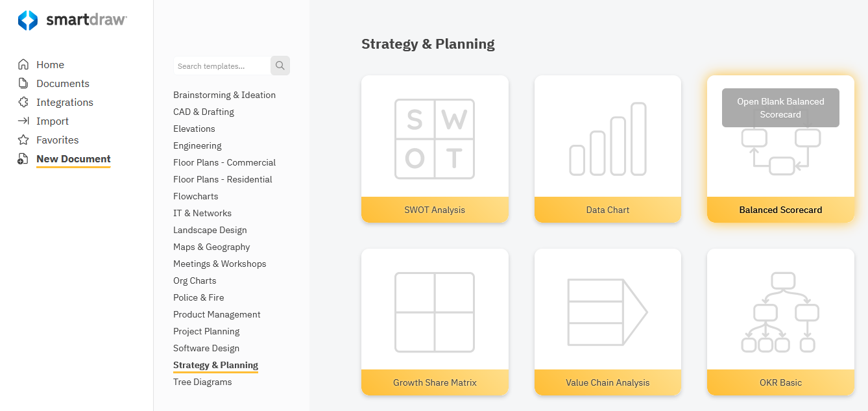Open the SWOT Analysis template
868x411 pixels.
[x=435, y=149]
